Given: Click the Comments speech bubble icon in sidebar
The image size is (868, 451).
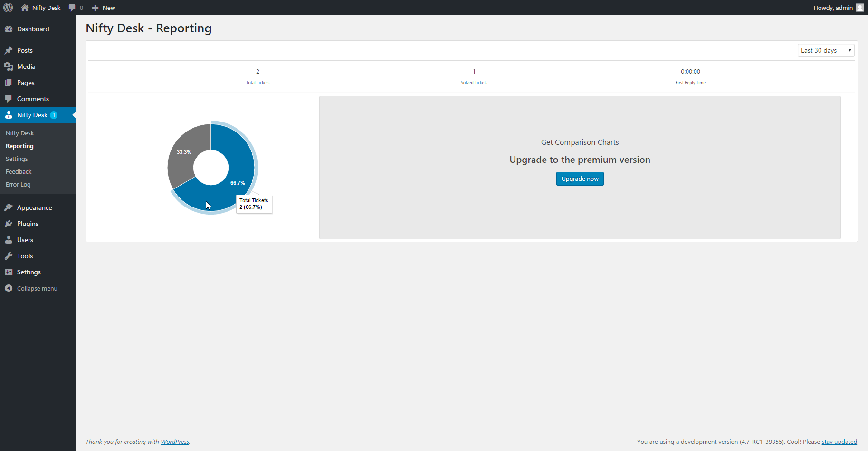Looking at the screenshot, I should pyautogui.click(x=9, y=99).
